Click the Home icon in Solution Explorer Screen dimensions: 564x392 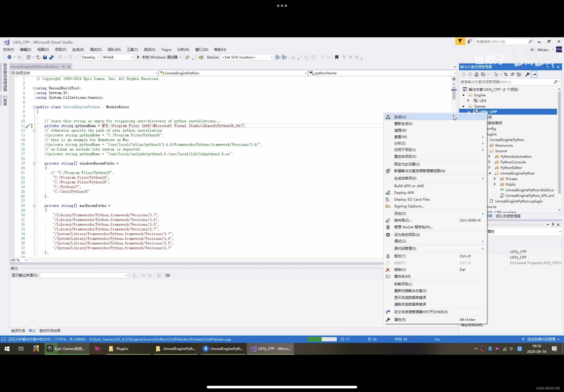476,74
